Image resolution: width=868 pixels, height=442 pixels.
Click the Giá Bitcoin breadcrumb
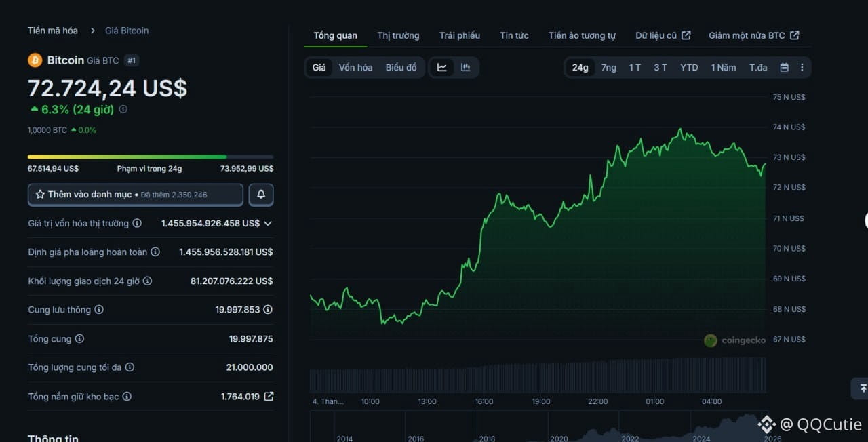click(x=127, y=31)
